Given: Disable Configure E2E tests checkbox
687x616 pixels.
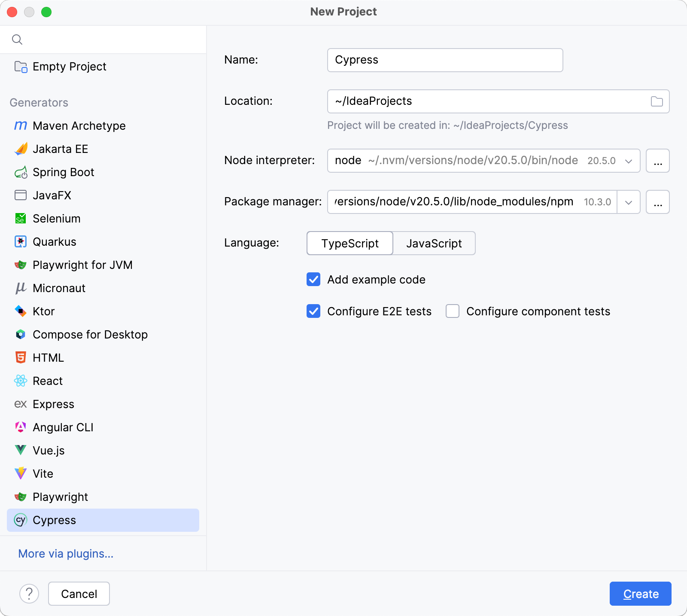Looking at the screenshot, I should point(313,311).
